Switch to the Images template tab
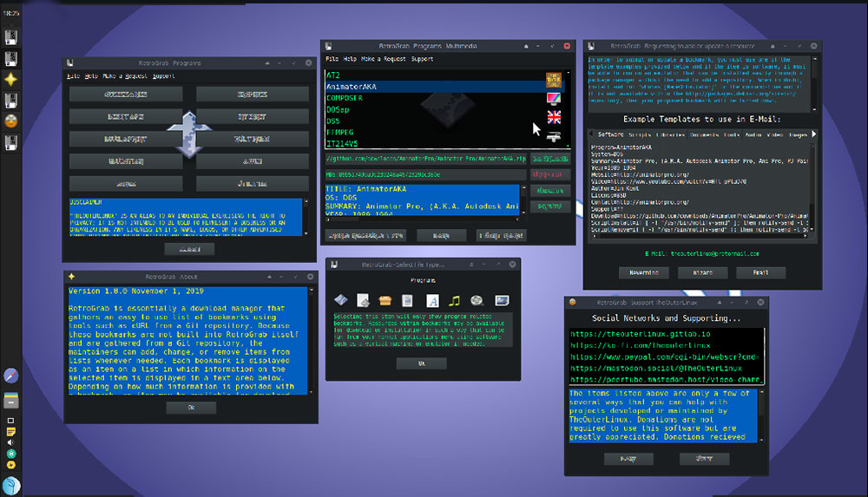Image resolution: width=868 pixels, height=497 pixels. pos(798,134)
